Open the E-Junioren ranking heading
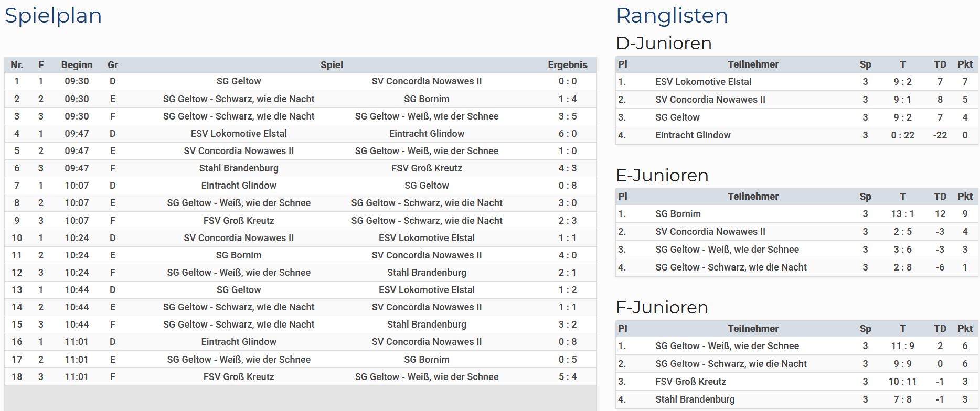The image size is (980, 411). [x=662, y=175]
